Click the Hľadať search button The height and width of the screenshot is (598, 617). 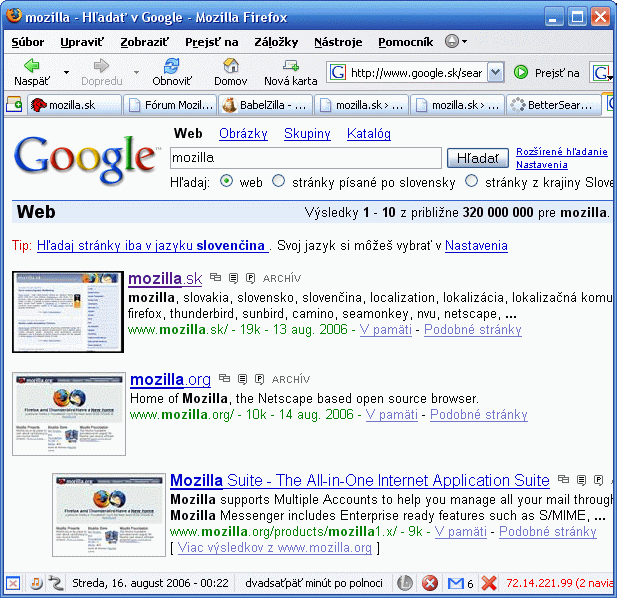(477, 158)
